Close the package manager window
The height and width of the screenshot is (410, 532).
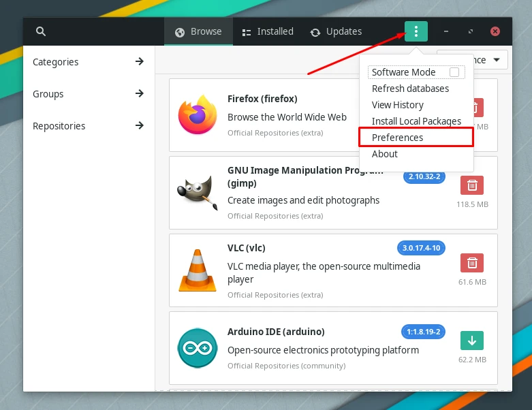495,31
